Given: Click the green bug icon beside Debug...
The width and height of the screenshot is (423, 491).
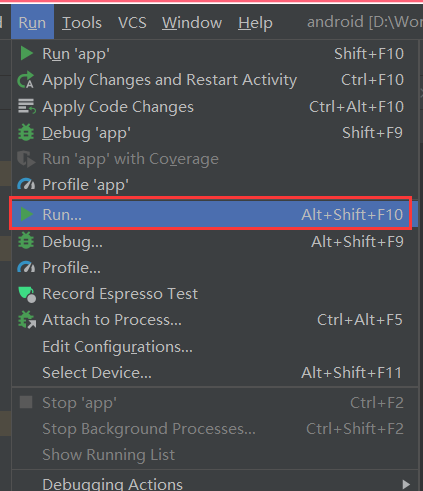Looking at the screenshot, I should 26,241.
